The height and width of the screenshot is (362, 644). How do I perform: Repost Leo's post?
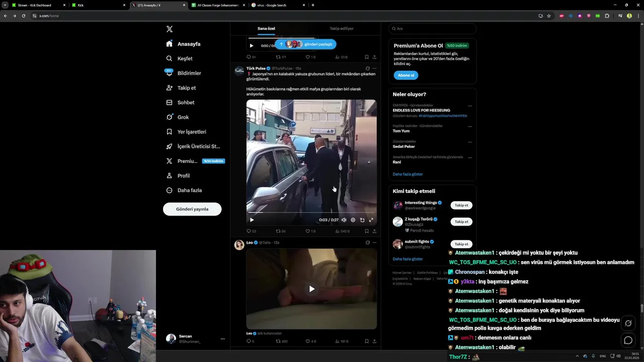(x=281, y=341)
